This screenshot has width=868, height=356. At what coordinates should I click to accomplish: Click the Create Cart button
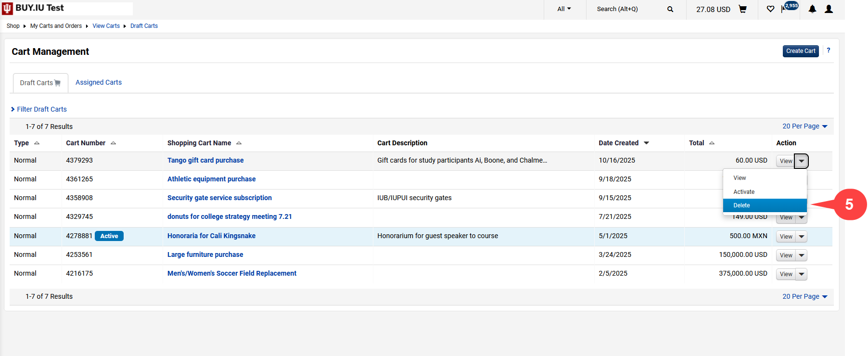click(800, 51)
